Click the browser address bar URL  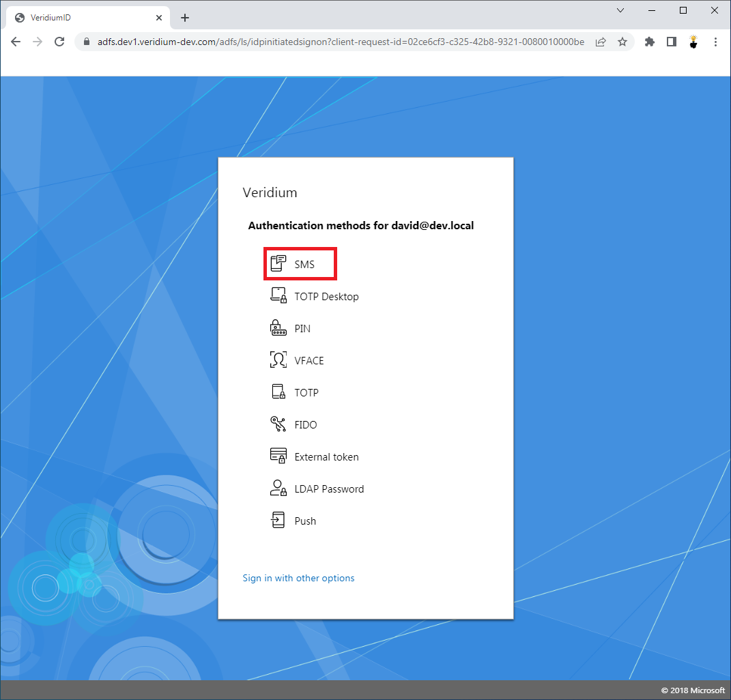tap(340, 42)
